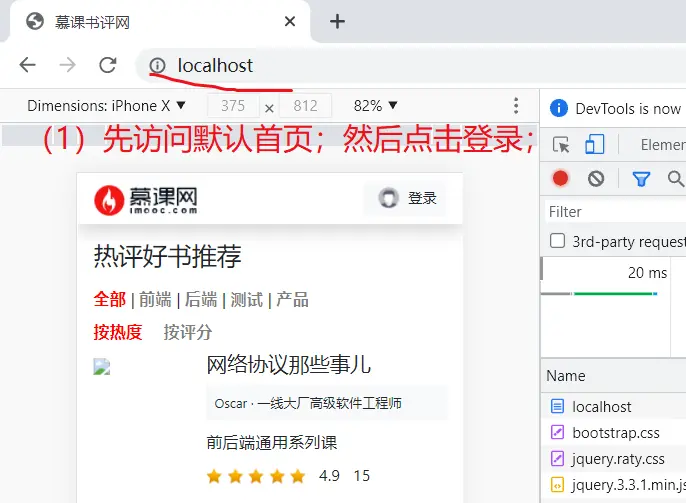Open the Dimensions: iPhone X dropdown
Screen dimensions: 686x503
tap(106, 105)
